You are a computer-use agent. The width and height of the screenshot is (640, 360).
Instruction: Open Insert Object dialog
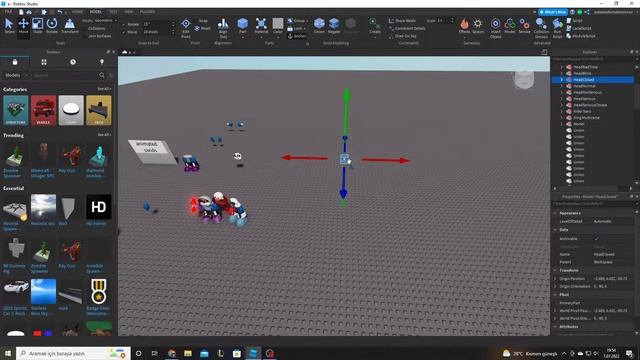tap(496, 28)
